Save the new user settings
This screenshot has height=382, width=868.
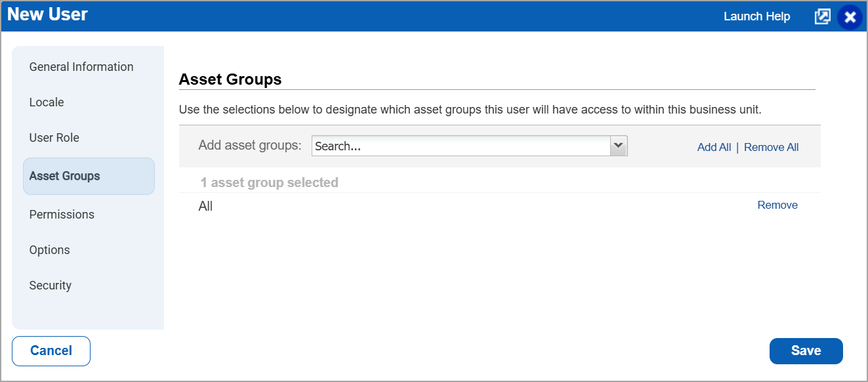[806, 350]
